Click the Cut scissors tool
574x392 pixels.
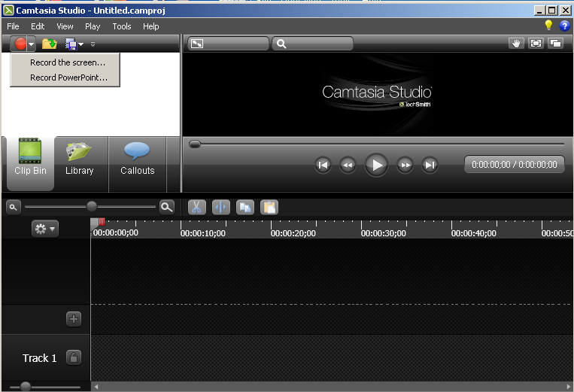click(197, 208)
